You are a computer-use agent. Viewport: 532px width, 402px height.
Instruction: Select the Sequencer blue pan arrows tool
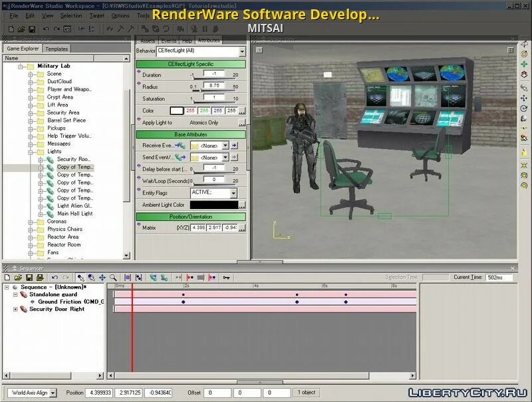tap(102, 278)
